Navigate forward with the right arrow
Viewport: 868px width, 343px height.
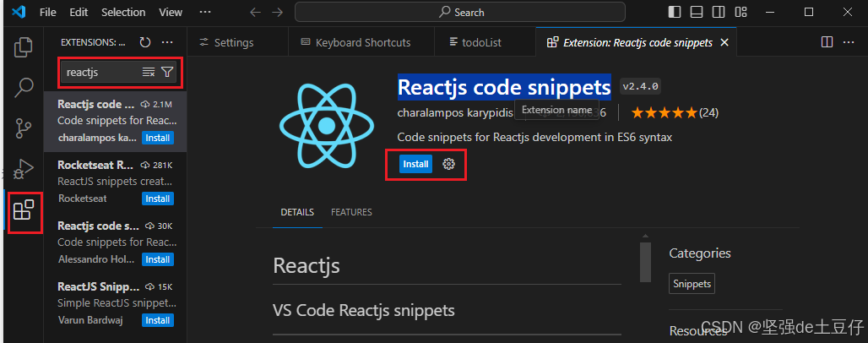[x=278, y=12]
